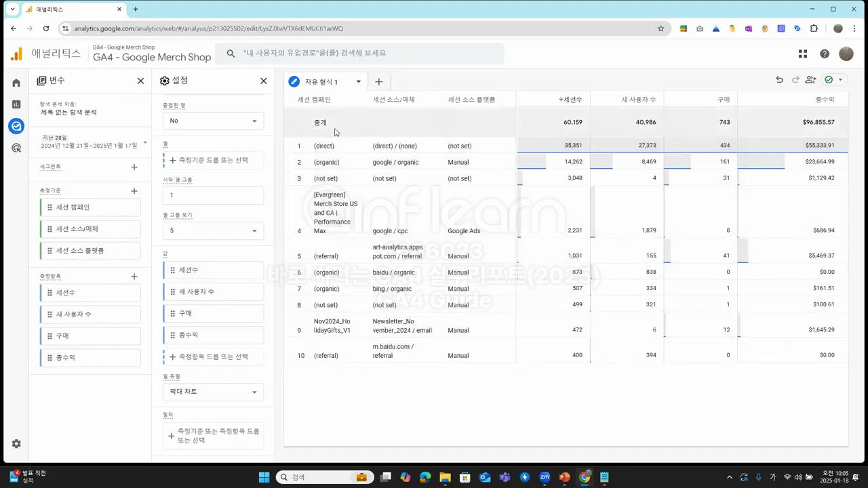This screenshot has height=488, width=868.
Task: Add a new 측정기준 with plus icon
Action: (134, 191)
